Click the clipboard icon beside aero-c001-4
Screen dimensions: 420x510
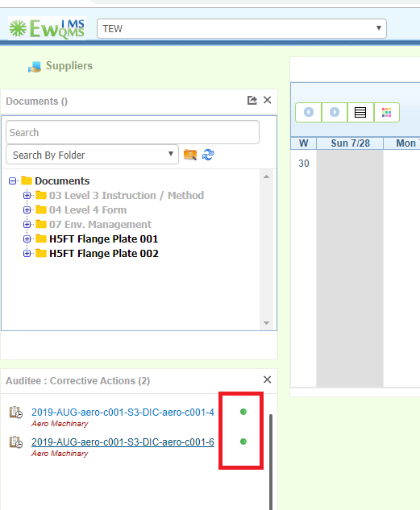[15, 412]
